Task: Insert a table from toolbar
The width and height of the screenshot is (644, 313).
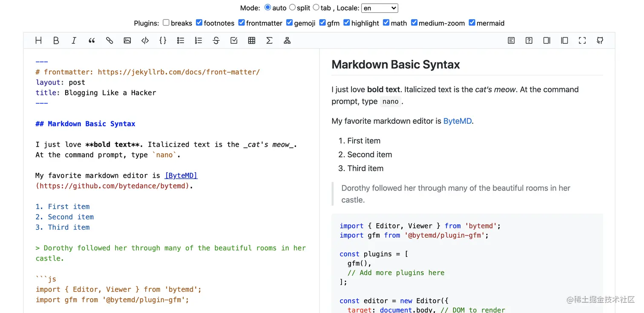Action: [252, 40]
